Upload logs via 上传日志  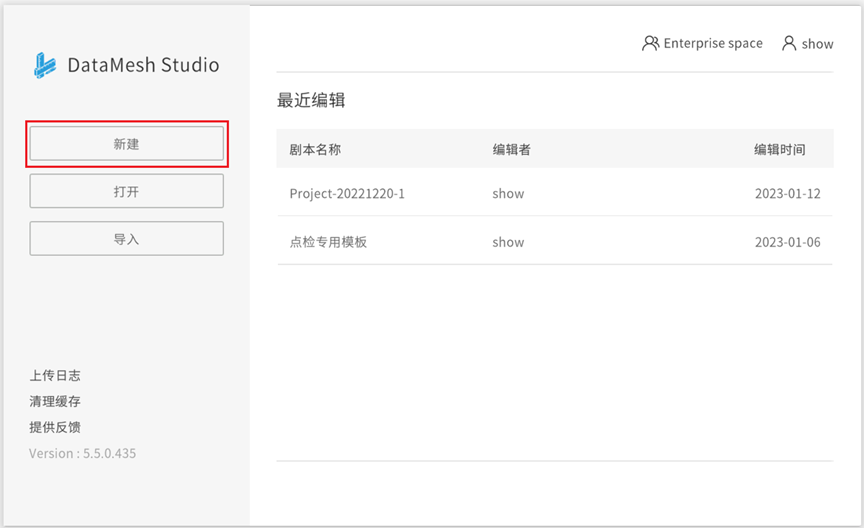click(x=55, y=375)
